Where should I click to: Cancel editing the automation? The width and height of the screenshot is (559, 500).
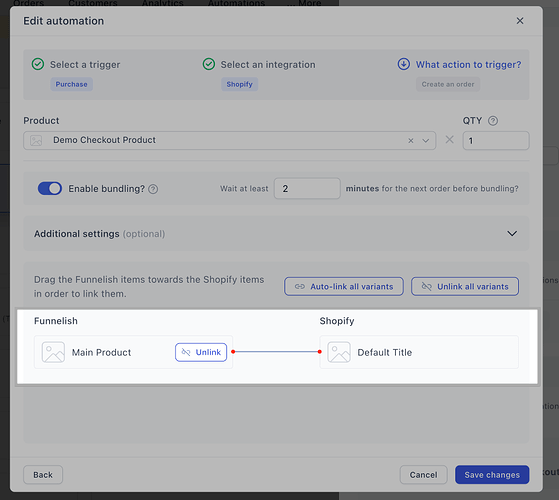pos(424,475)
